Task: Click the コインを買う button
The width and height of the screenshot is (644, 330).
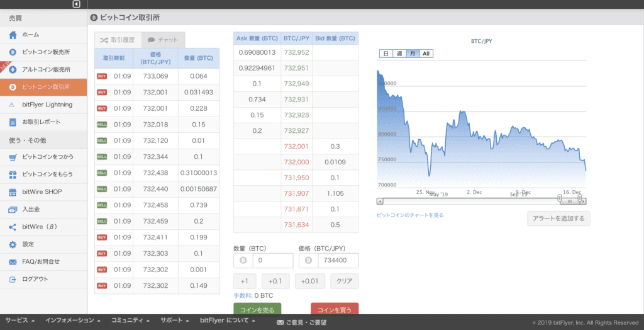Action: coord(335,309)
